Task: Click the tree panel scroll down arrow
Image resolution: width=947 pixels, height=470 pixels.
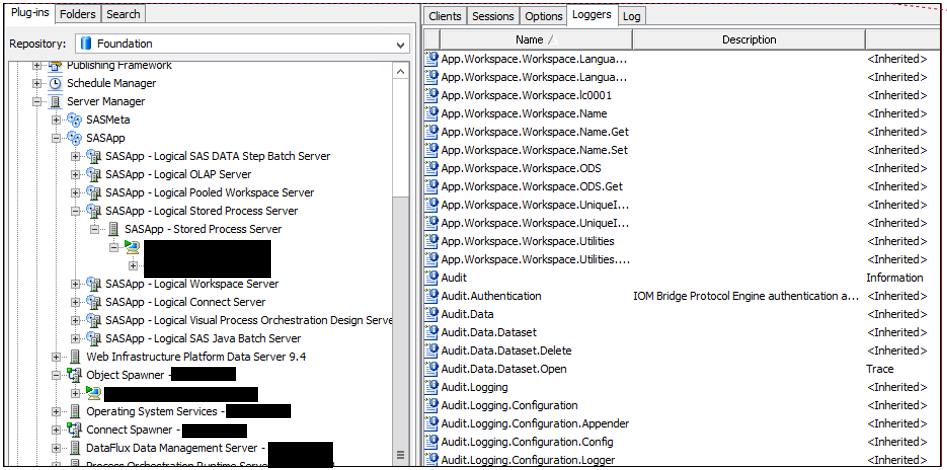Action: click(400, 457)
